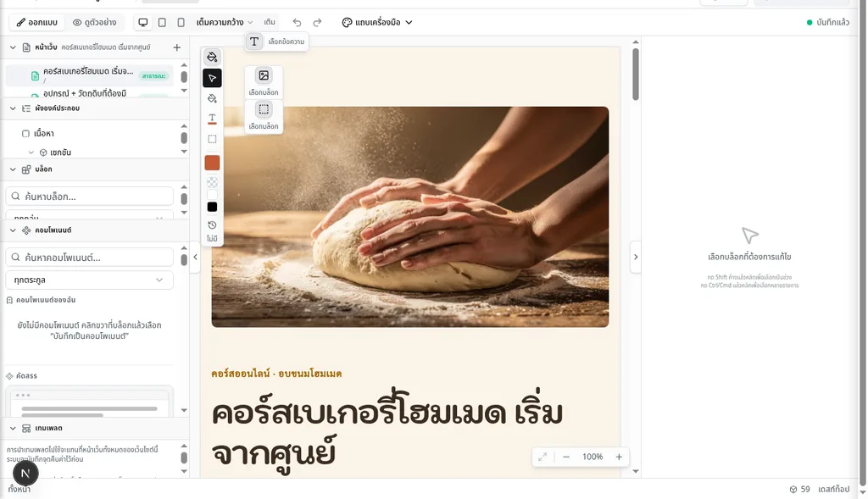Click the highlighted paint bucket atop floating toolbar
Viewport: 868px width, 499px height.
coord(212,57)
